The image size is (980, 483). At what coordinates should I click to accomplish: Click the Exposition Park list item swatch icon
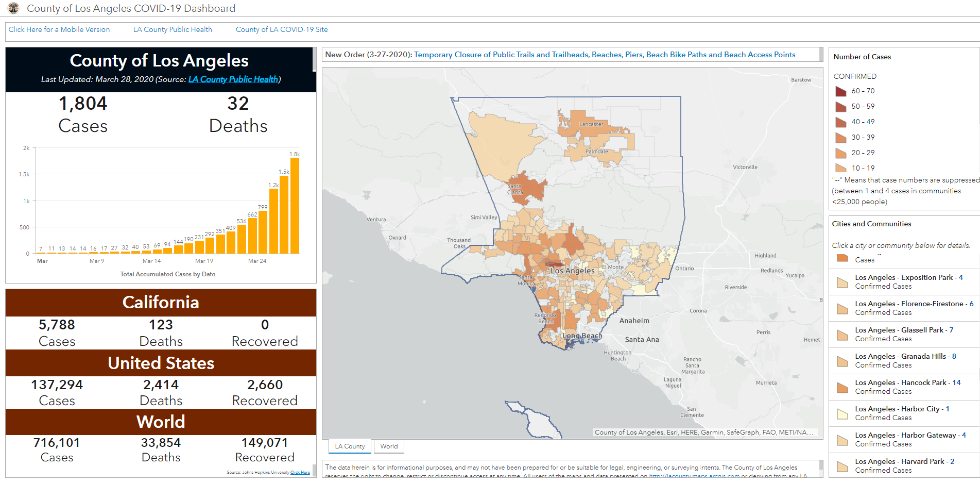coord(843,282)
